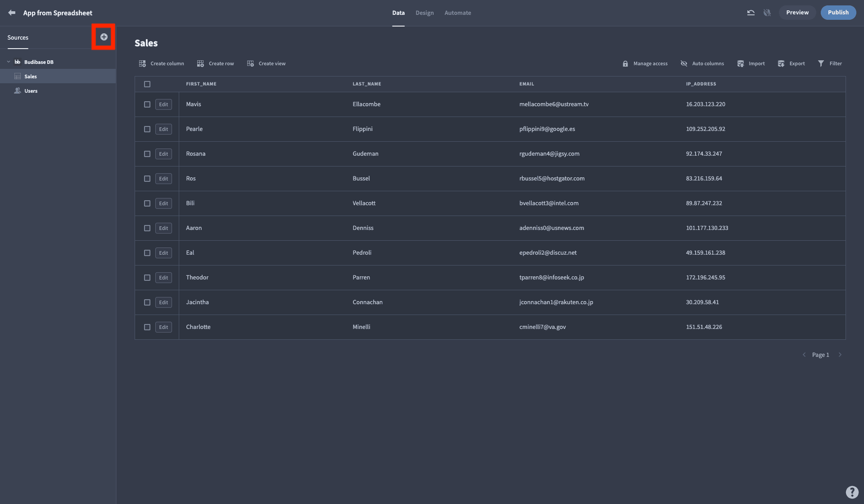Click the email cell bvellacott3@intel.com

549,203
